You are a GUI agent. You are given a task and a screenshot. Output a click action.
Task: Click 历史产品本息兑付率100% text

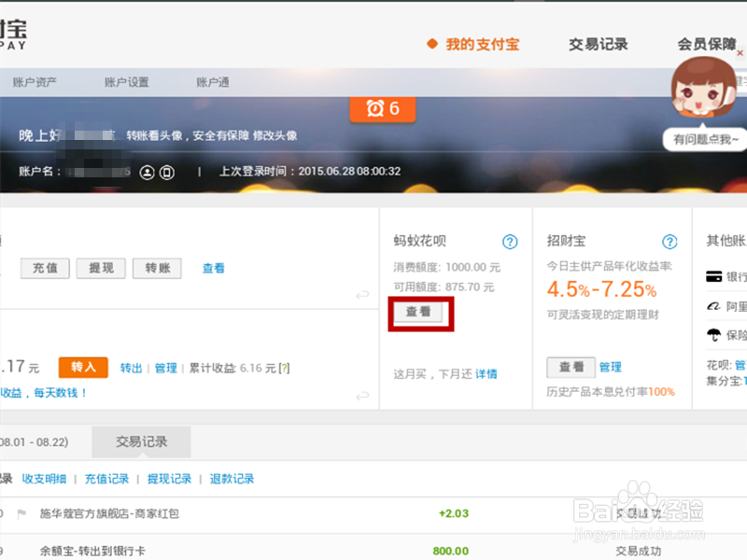click(611, 392)
